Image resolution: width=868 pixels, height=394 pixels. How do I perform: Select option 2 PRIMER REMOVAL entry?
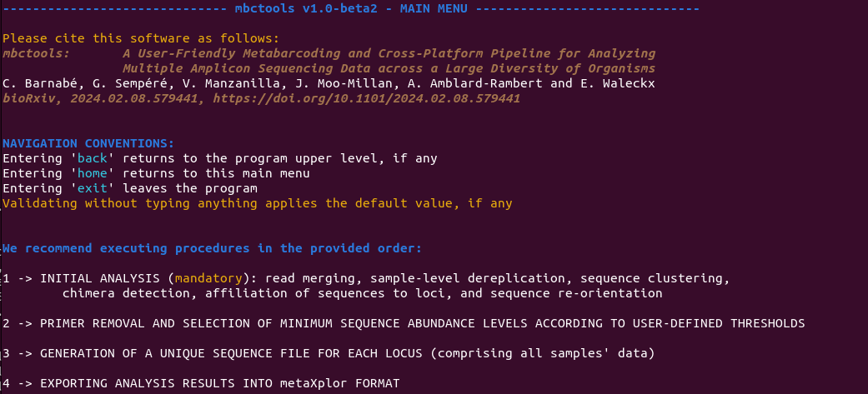coord(404,323)
